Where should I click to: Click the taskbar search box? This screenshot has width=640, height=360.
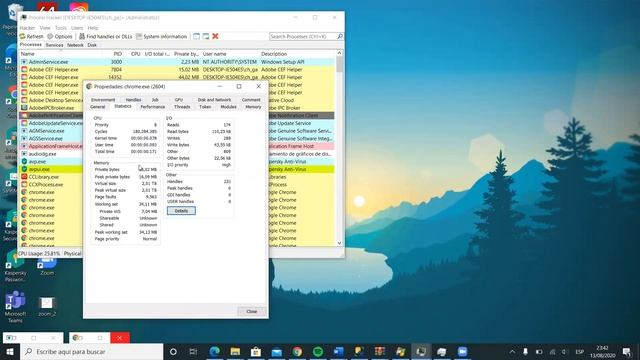(91, 351)
